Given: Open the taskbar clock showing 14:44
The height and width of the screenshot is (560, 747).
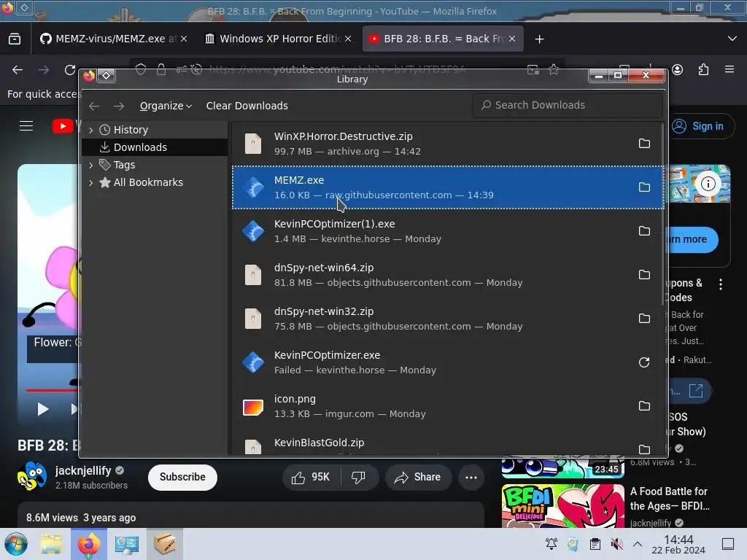Looking at the screenshot, I should (678, 544).
